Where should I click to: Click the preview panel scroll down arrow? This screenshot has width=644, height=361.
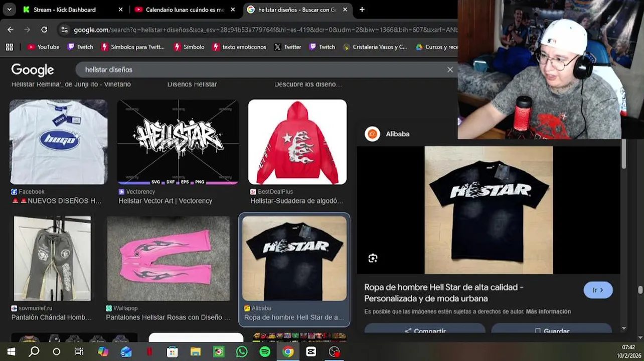pos(624,328)
